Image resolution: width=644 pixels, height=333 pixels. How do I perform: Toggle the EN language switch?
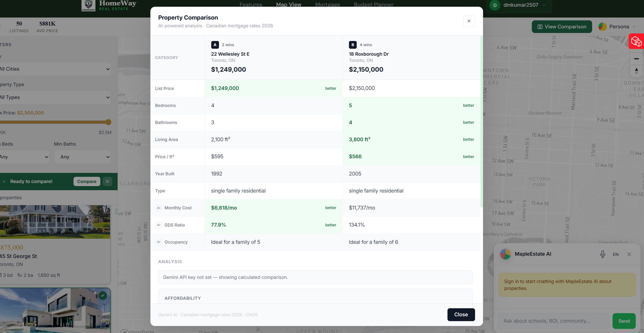click(x=616, y=254)
